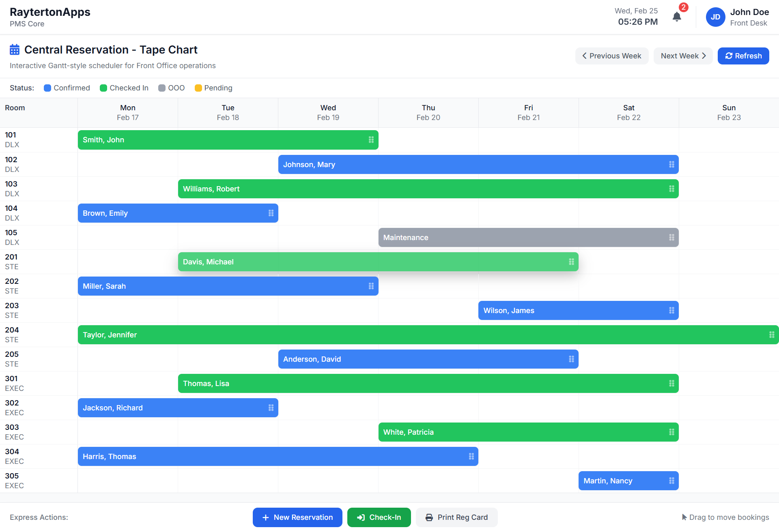Click the Check-In express action button
The width and height of the screenshot is (779, 532).
click(x=379, y=517)
